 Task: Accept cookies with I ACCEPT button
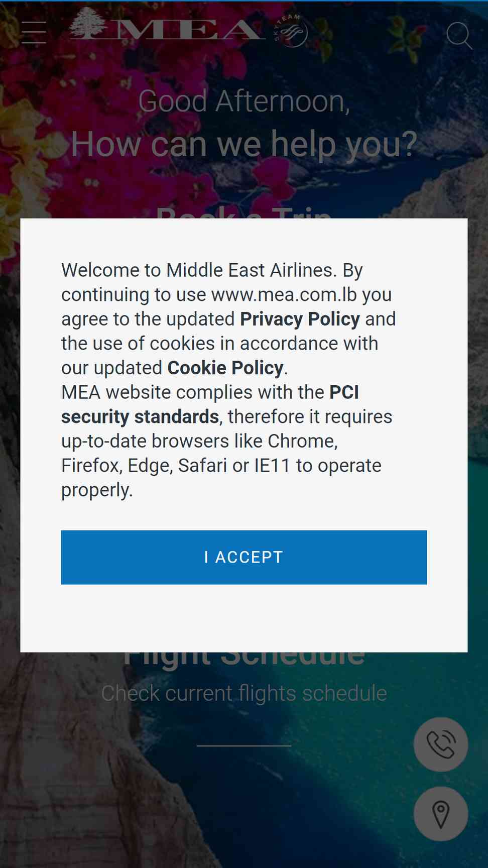[x=244, y=557]
